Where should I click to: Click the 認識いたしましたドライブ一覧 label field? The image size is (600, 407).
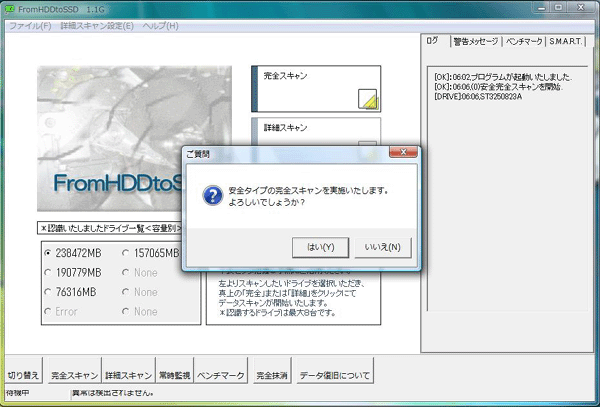110,228
